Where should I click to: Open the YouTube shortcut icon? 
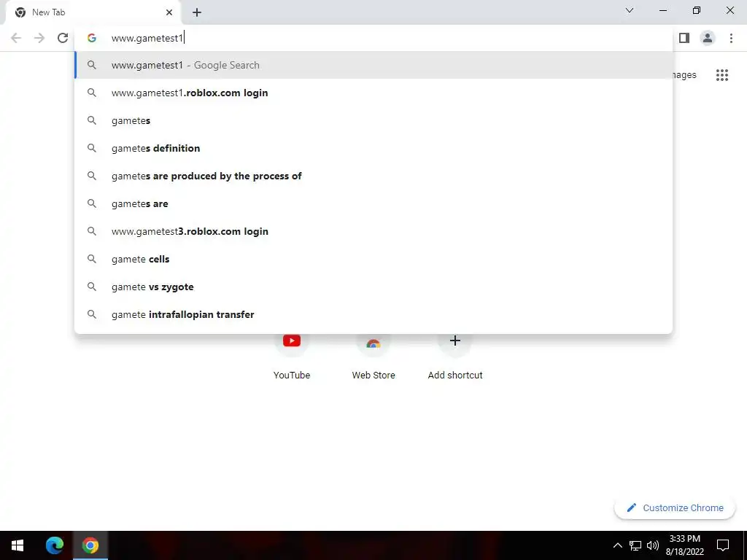tap(292, 341)
